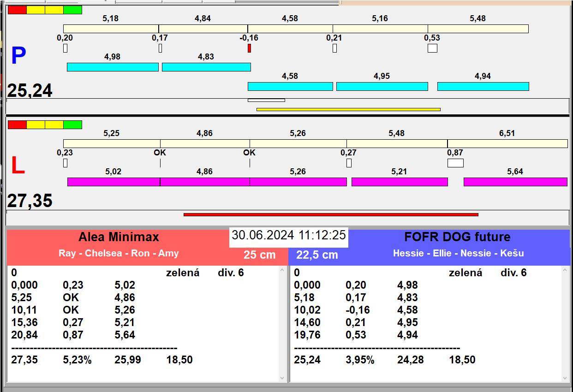Select the cyan run bar labeled 4,94
The width and height of the screenshot is (573, 392).
(x=483, y=86)
